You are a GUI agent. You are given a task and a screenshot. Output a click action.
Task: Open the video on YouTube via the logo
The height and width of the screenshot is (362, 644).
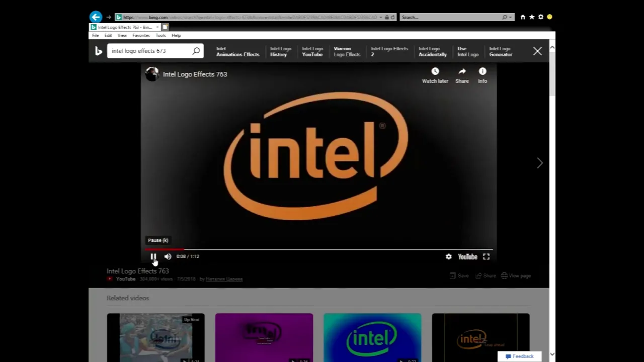click(x=467, y=256)
